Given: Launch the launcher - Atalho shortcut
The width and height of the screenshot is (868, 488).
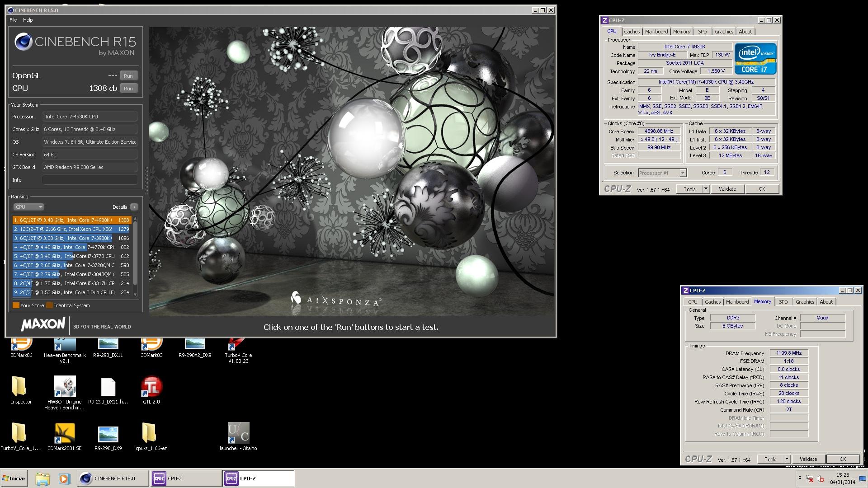Looking at the screenshot, I should pos(238,437).
